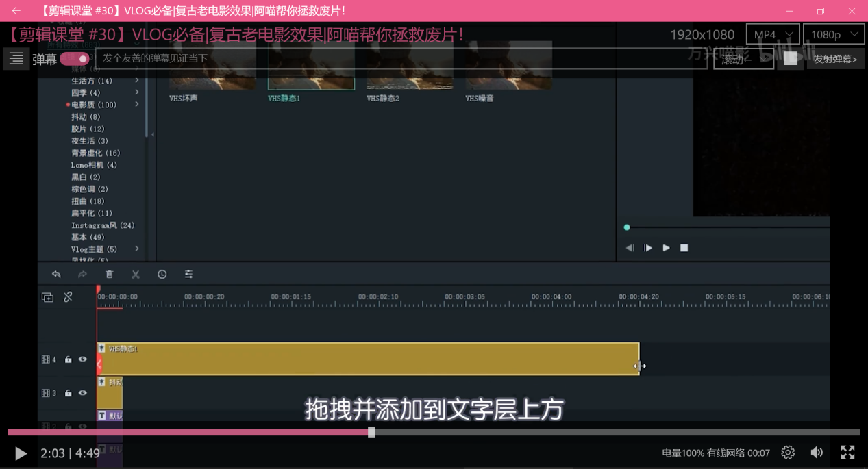Hide track 3 with eye icon

[83, 393]
